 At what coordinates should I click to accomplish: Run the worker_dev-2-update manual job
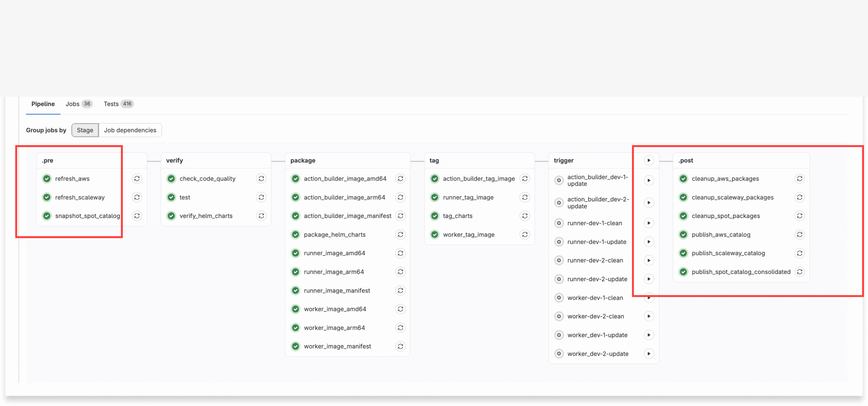649,354
